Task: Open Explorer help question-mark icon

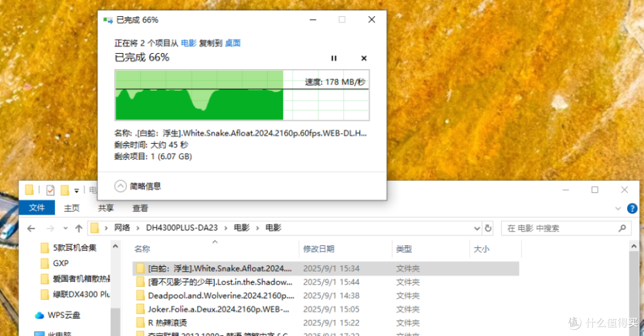Action: click(x=632, y=208)
